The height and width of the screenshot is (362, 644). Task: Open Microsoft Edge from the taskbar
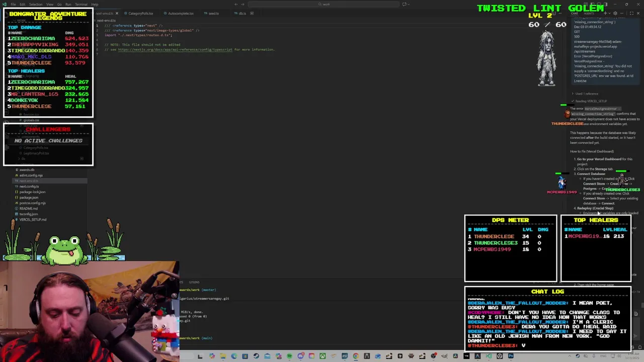(x=233, y=356)
